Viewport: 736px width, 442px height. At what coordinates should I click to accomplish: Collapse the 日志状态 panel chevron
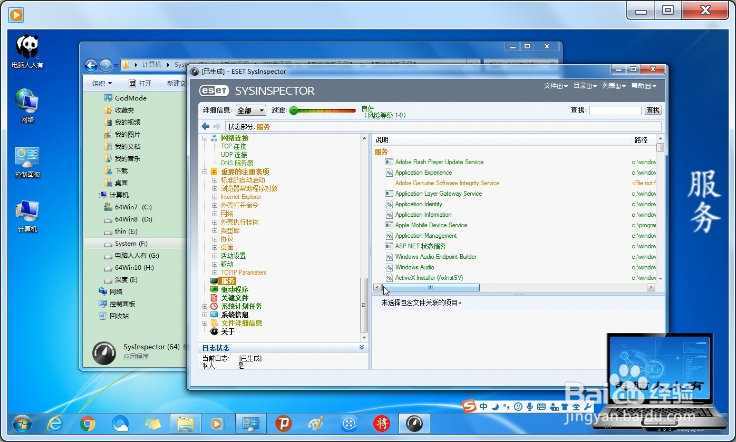pyautogui.click(x=361, y=348)
